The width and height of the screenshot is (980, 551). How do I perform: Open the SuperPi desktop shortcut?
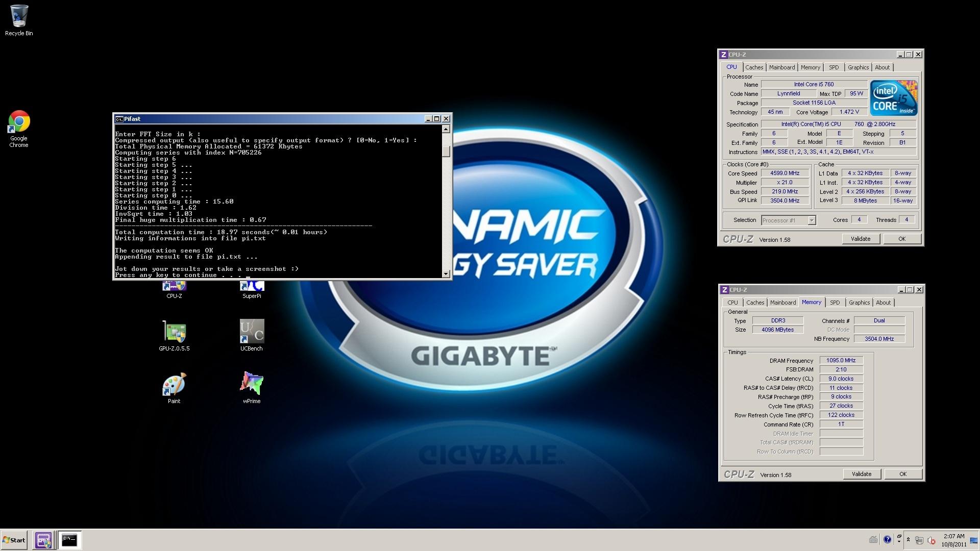(252, 289)
